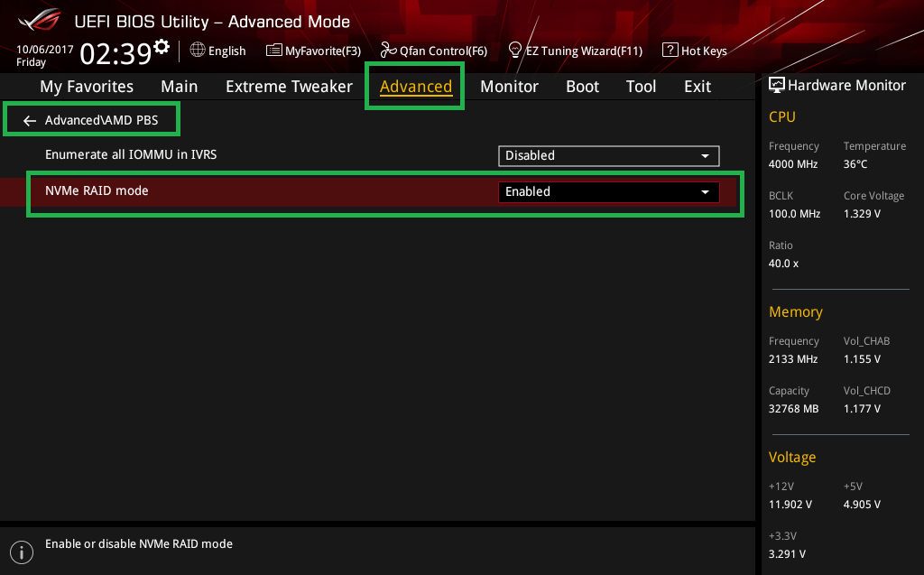Click the Qfan Control fan icon
Viewport: 924px width, 575px height.
[388, 51]
